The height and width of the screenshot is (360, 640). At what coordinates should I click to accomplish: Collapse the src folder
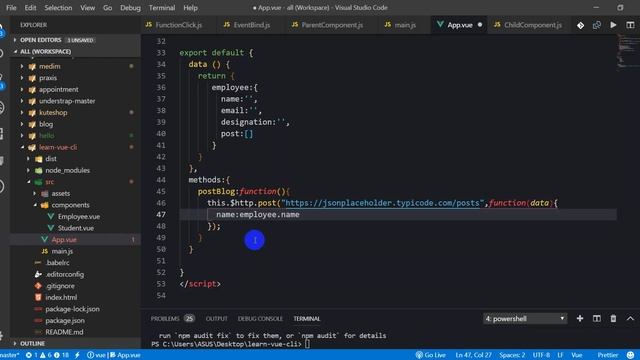tap(49, 182)
